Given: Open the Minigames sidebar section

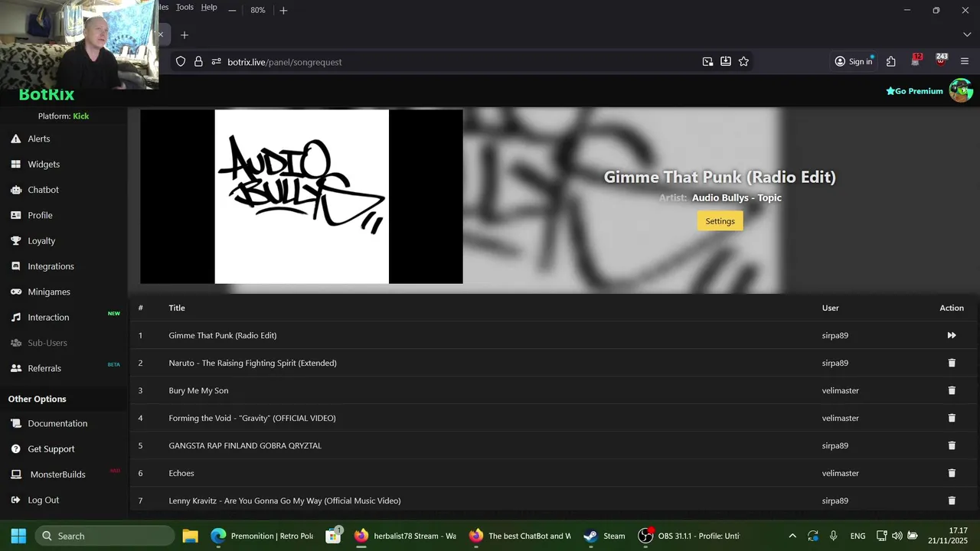Looking at the screenshot, I should click(49, 292).
